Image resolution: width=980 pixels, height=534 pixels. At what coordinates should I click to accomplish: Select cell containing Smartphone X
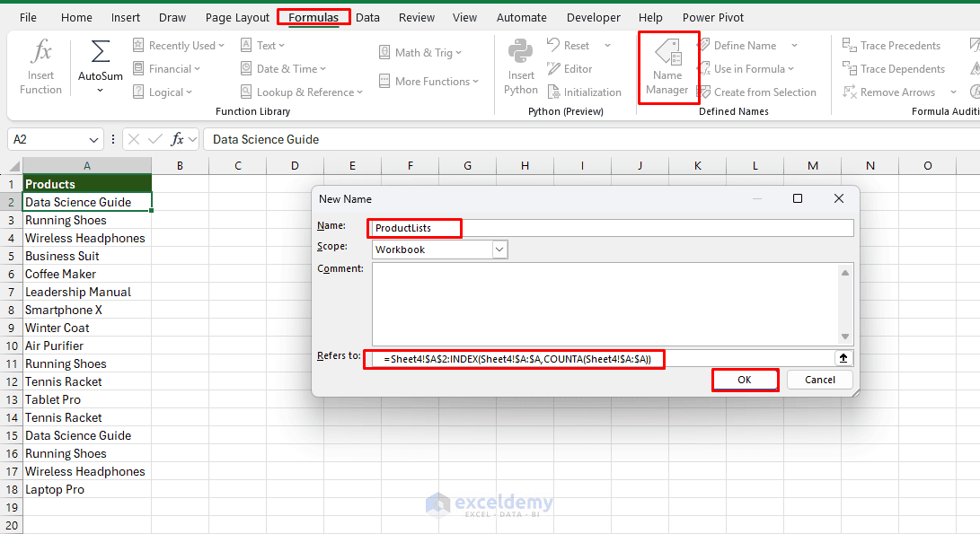click(87, 310)
